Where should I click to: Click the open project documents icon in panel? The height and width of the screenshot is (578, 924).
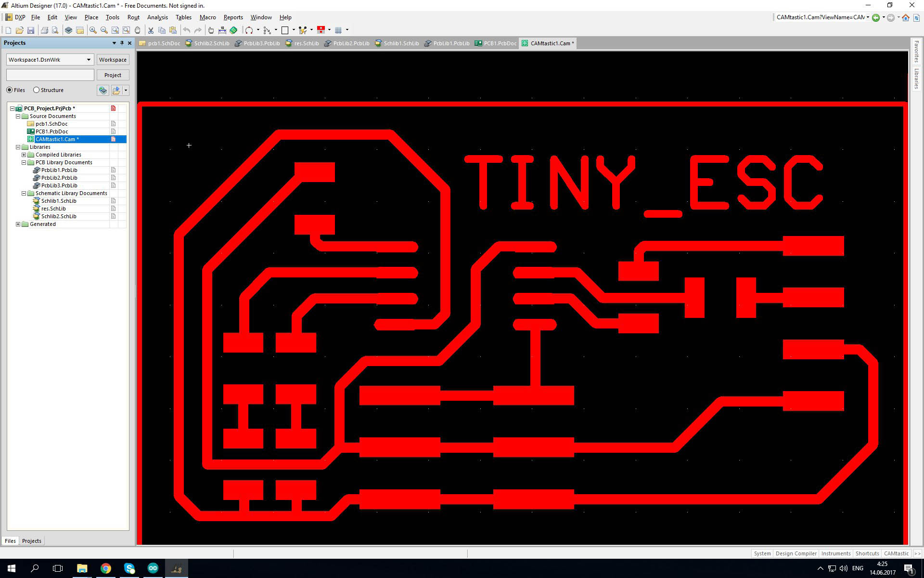(x=116, y=90)
